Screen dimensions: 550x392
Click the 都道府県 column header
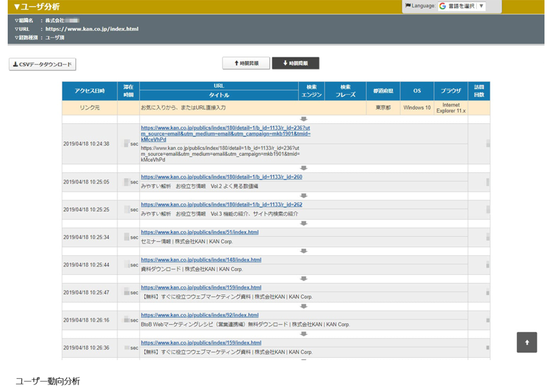[383, 91]
